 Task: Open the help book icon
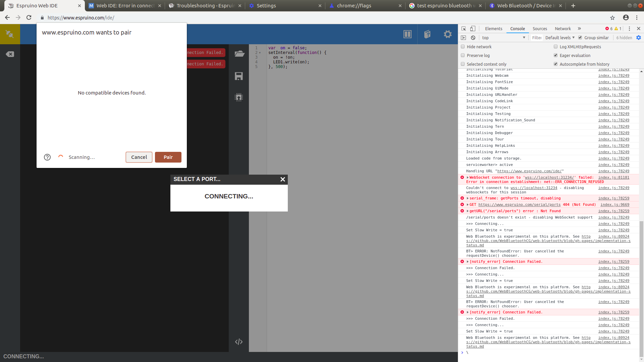coord(427,34)
